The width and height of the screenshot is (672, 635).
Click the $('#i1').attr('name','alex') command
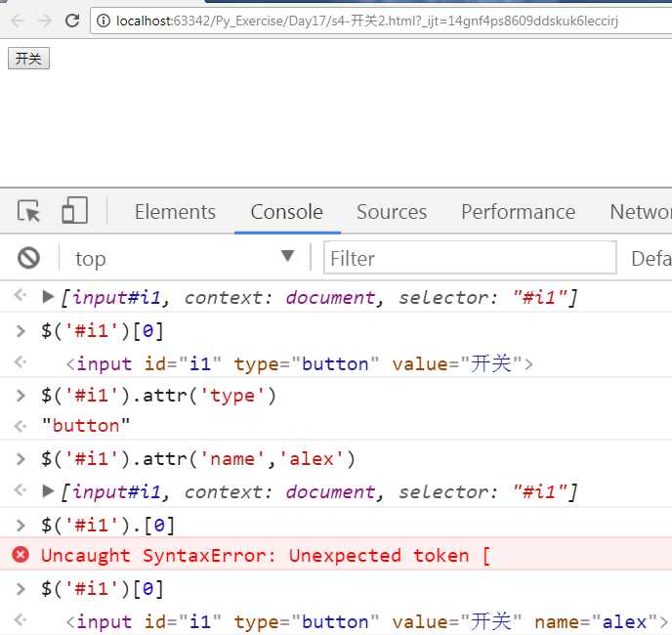coord(198,459)
